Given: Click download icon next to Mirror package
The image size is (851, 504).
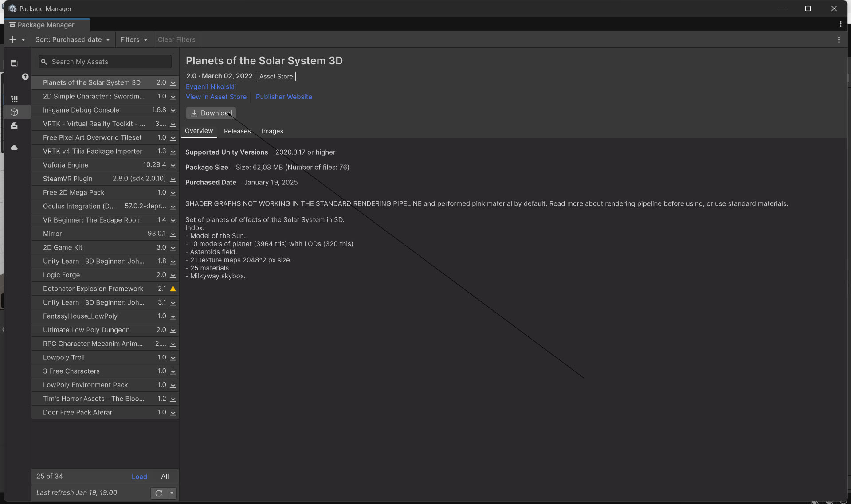Looking at the screenshot, I should (173, 234).
